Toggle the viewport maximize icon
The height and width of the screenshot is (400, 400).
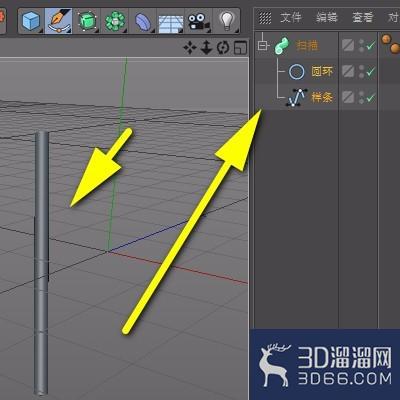tap(240, 48)
